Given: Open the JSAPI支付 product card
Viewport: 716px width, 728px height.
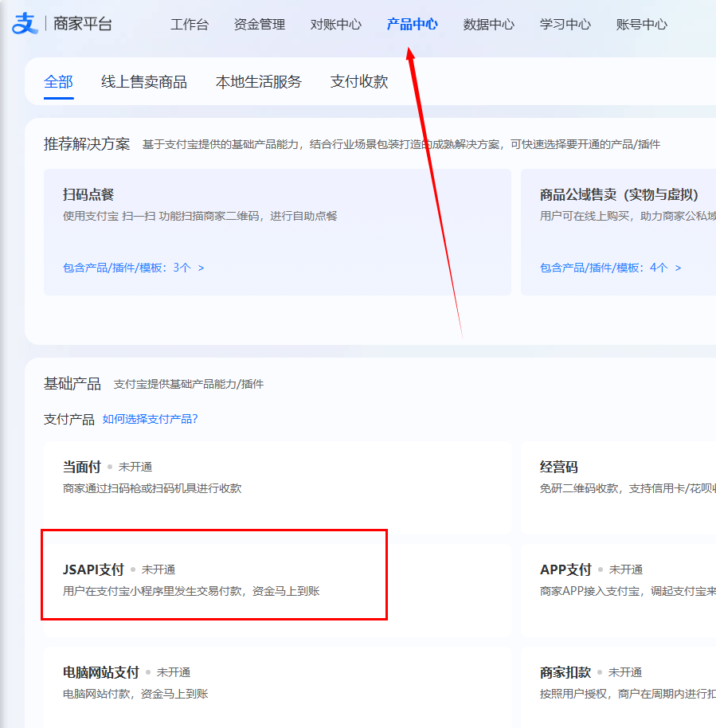Looking at the screenshot, I should pyautogui.click(x=277, y=590).
